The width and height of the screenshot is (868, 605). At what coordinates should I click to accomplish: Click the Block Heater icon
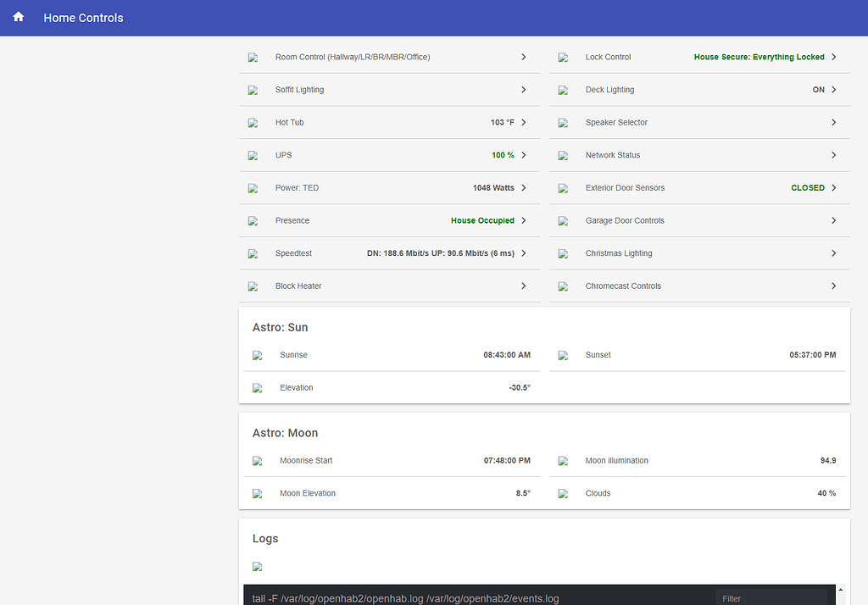[x=253, y=286]
